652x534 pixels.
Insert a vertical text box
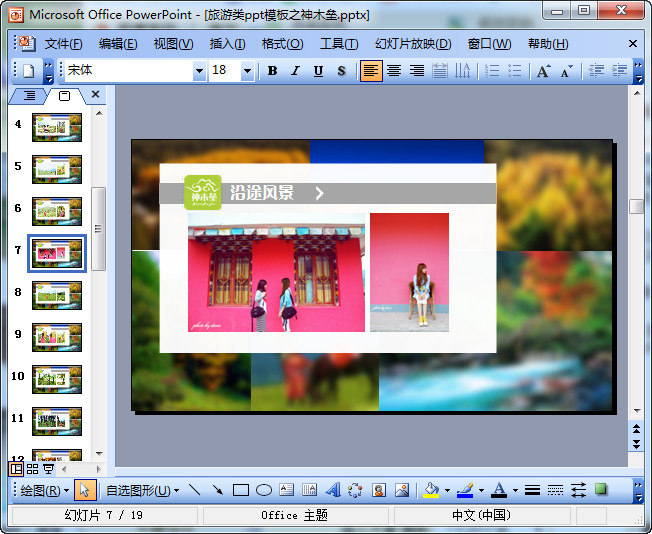pyautogui.click(x=309, y=490)
